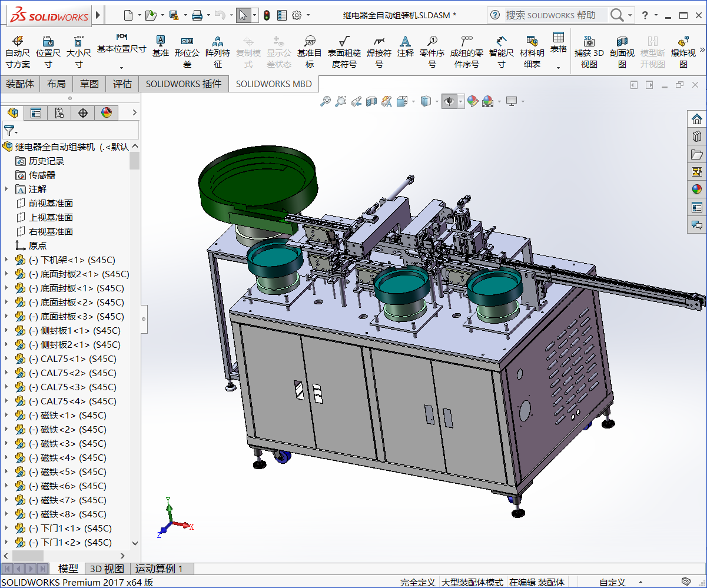
Task: Switch to the 草图 sketch tab
Action: pyautogui.click(x=89, y=84)
